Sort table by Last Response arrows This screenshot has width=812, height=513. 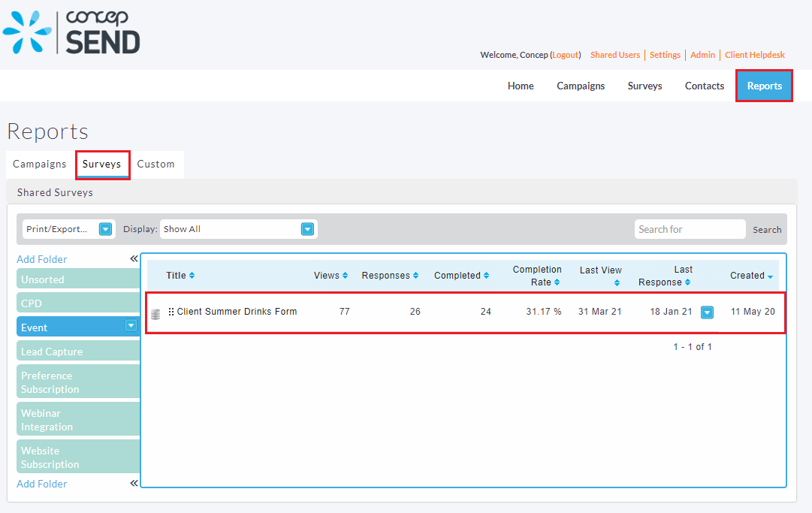[688, 282]
